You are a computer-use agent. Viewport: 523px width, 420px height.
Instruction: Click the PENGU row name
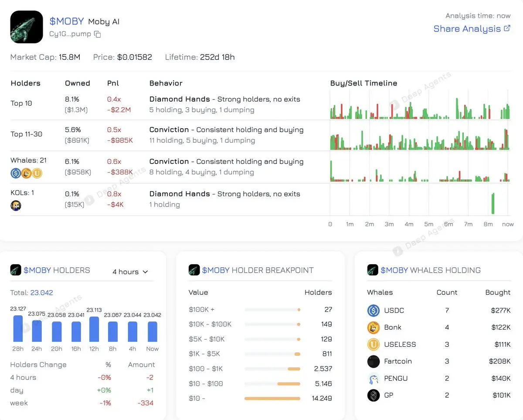396,379
